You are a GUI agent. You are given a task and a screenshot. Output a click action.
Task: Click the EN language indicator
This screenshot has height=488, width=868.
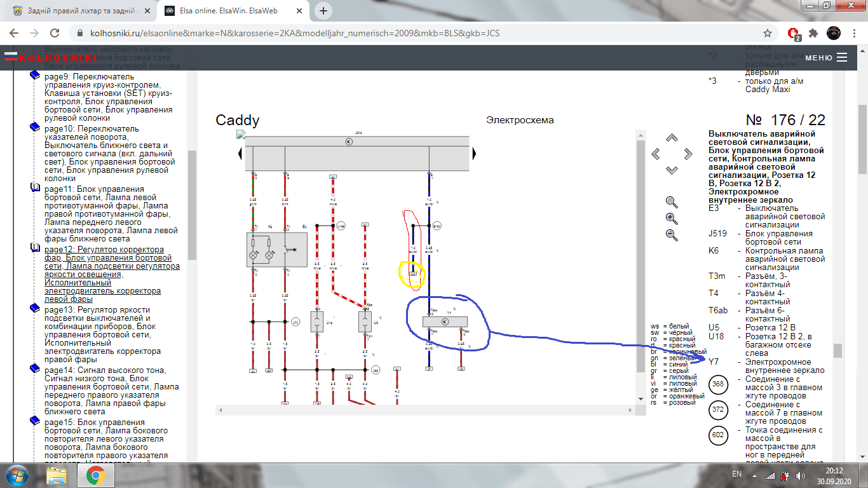[736, 474]
